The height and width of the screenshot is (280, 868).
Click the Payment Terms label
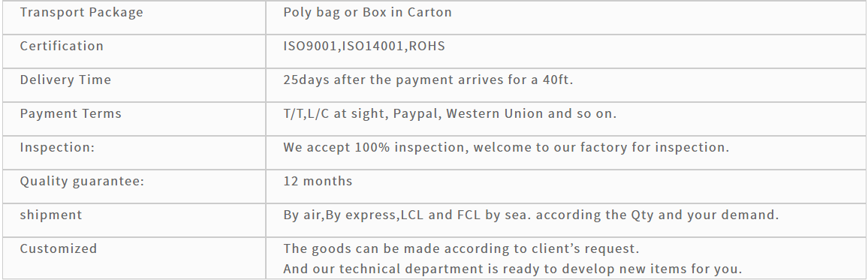71,113
